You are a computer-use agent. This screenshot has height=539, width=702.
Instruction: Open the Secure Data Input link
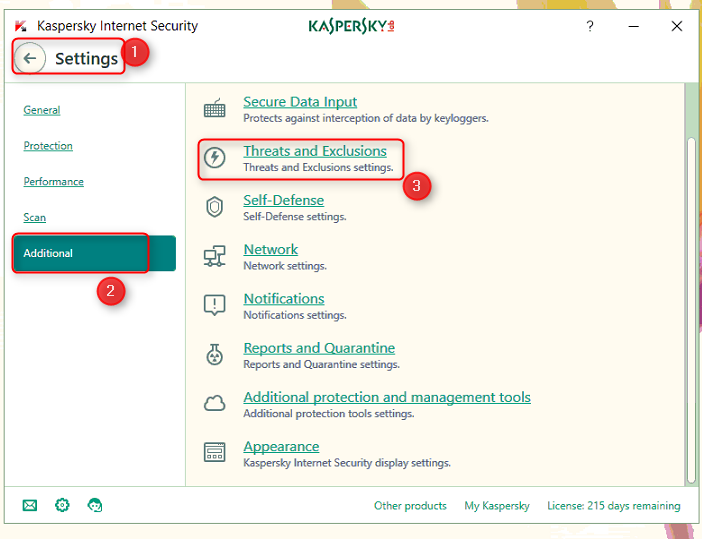300,102
